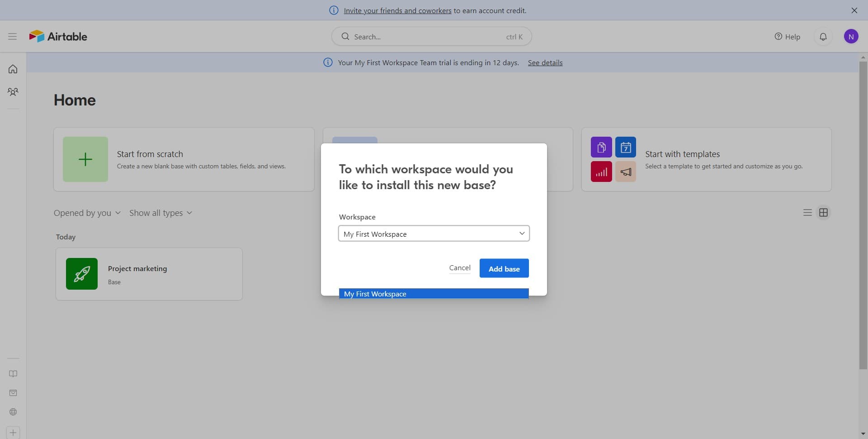Dismiss the invite banner with X
Viewport: 868px width, 439px height.
tap(854, 10)
